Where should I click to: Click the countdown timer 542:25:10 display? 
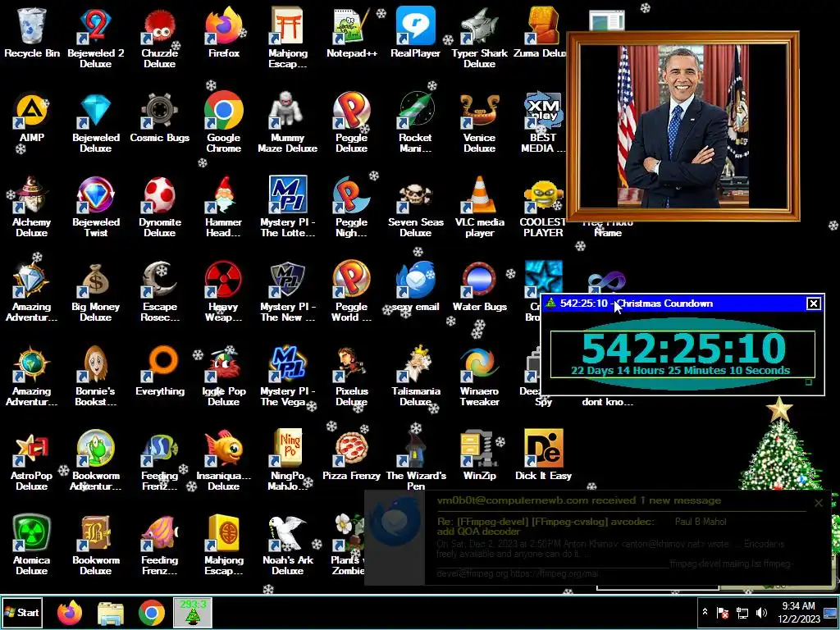tap(683, 348)
